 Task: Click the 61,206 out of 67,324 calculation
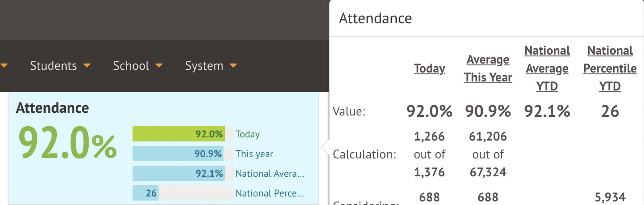click(488, 154)
